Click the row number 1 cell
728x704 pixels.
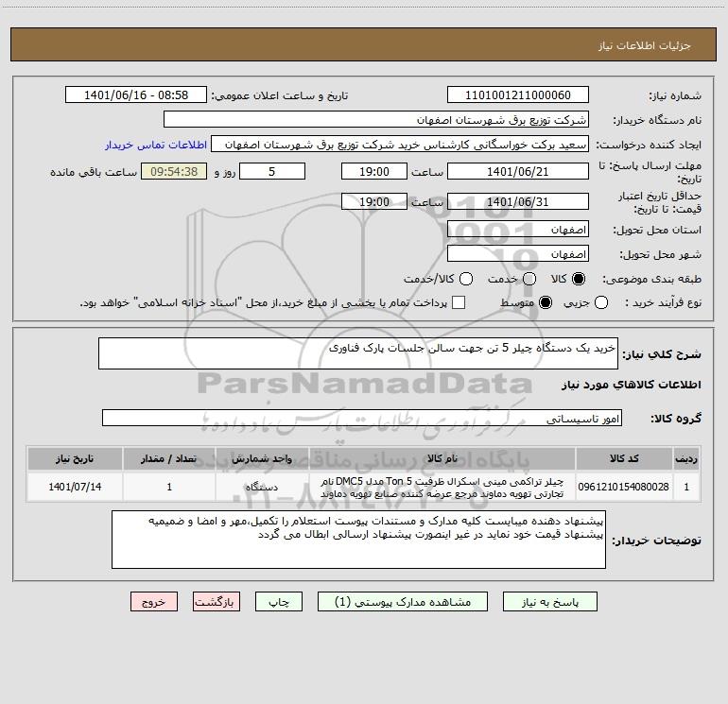[686, 487]
